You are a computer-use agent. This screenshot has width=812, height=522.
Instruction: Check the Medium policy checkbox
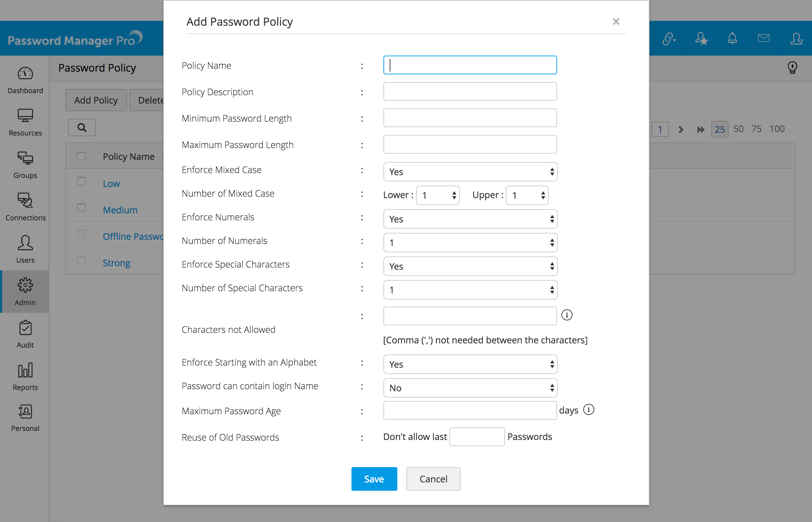(x=81, y=208)
